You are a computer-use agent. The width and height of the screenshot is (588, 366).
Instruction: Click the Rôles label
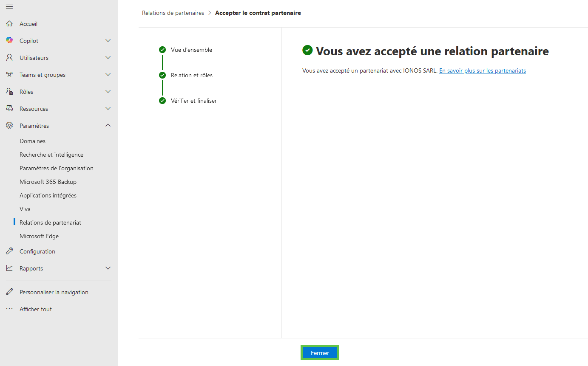26,92
